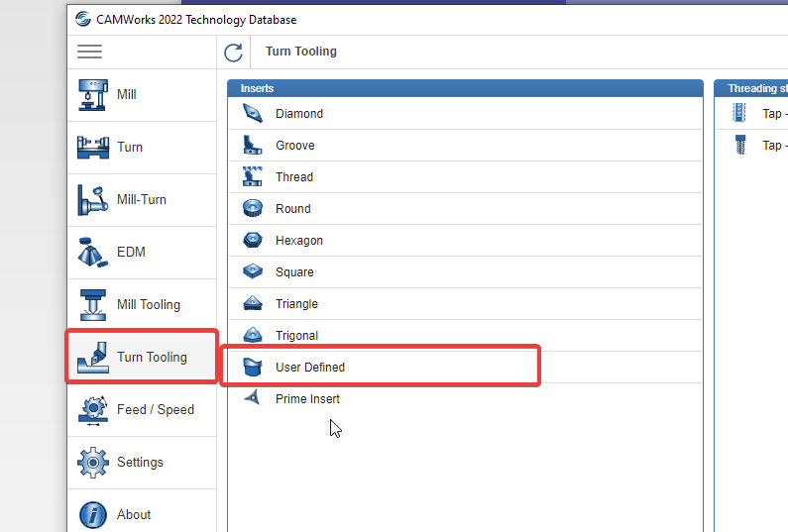Toggle the hamburger menu icon
This screenshot has height=532, width=788.
89,52
